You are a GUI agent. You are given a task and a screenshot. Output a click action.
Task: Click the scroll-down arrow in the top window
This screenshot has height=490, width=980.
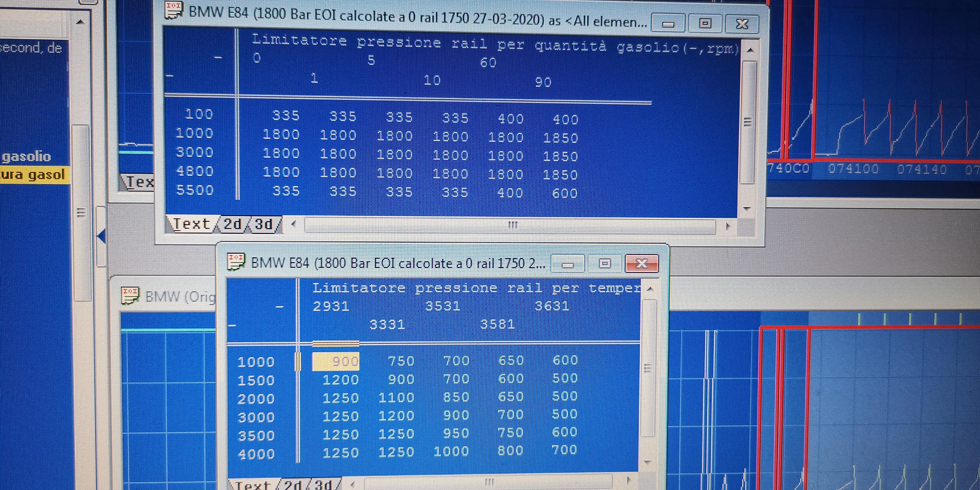pyautogui.click(x=746, y=208)
